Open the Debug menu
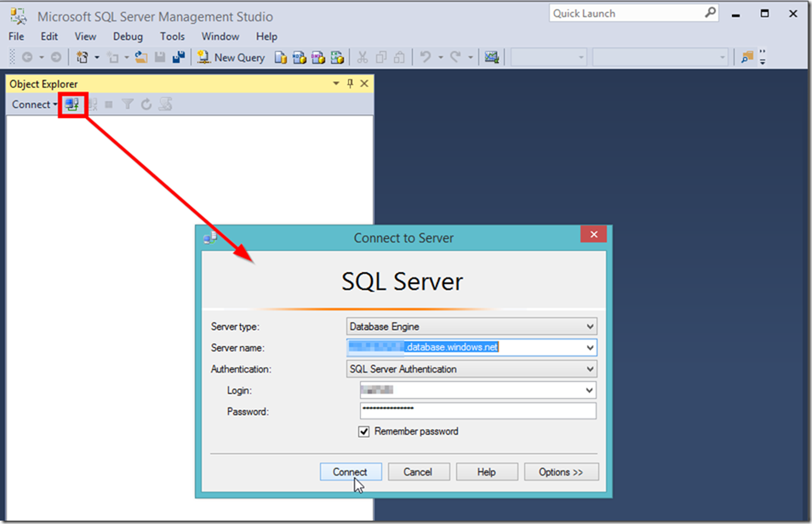 128,37
